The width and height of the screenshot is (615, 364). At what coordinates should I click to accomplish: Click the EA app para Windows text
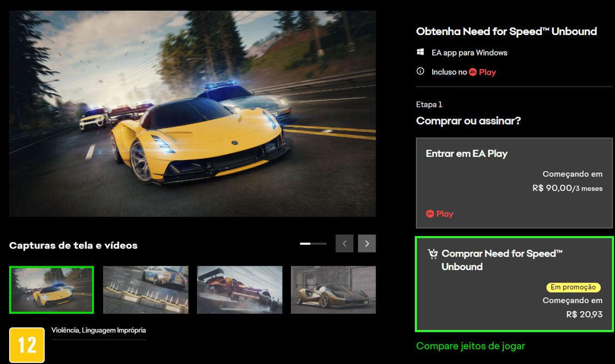(469, 52)
